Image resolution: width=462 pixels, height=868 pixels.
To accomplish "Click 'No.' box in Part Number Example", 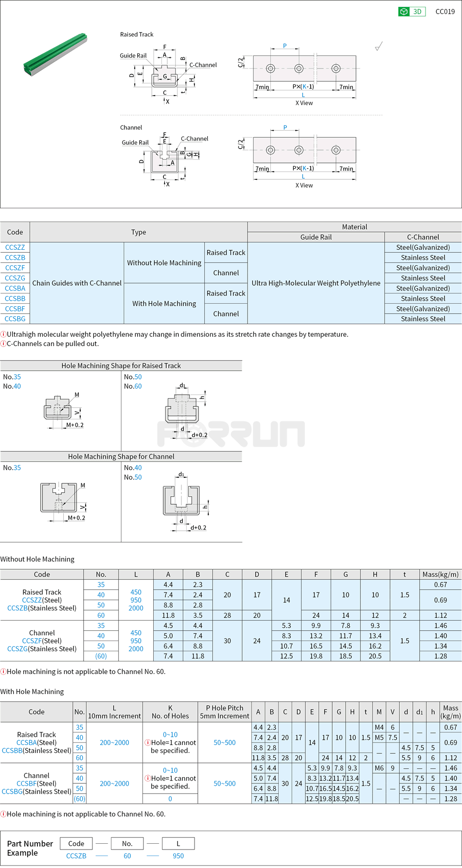I will [x=127, y=844].
